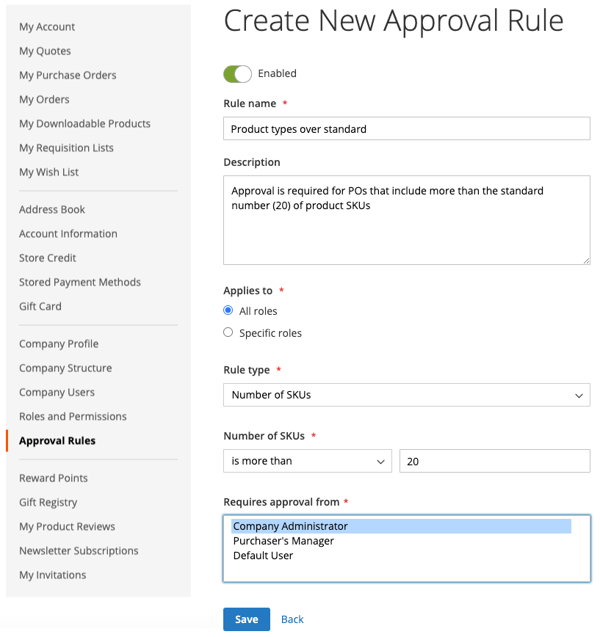Open Stored Payment Methods
Image resolution: width=600 pixels, height=637 pixels.
80,282
